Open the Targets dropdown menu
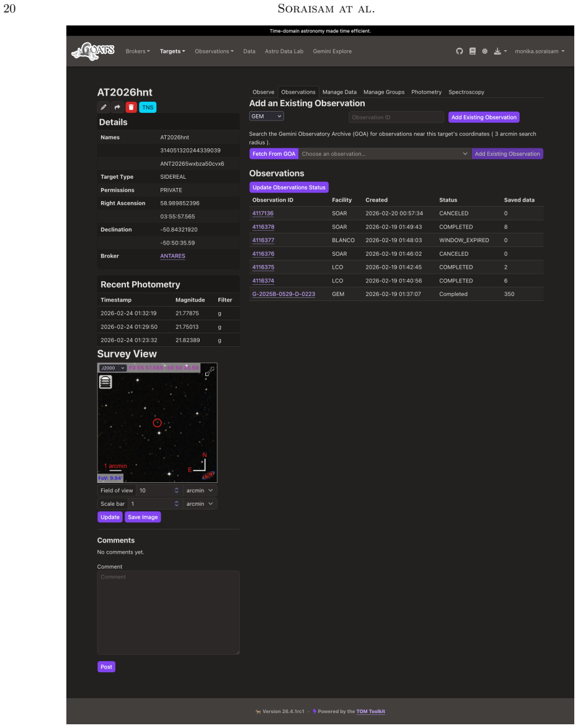The image size is (578, 728). [x=172, y=51]
